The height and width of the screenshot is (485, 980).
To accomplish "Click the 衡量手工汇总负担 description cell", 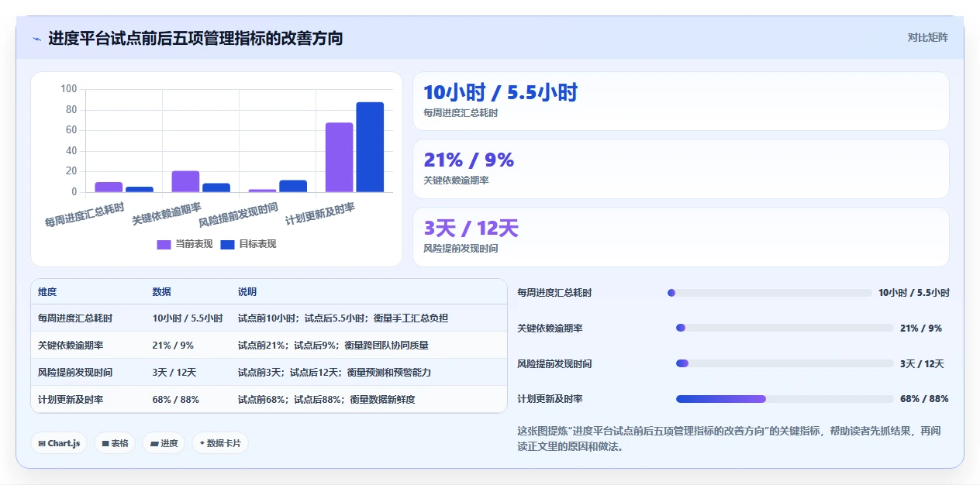I will (x=343, y=318).
